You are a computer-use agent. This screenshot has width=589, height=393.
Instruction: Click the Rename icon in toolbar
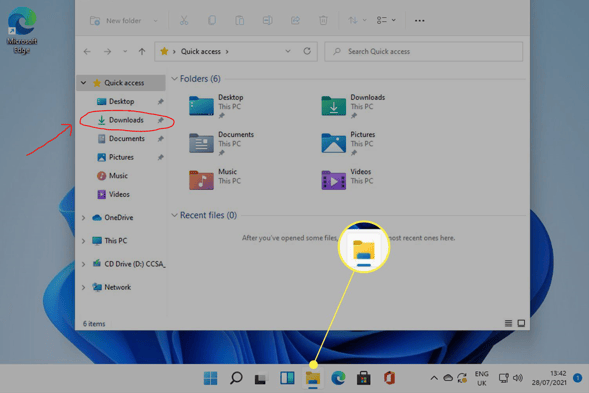click(x=267, y=20)
